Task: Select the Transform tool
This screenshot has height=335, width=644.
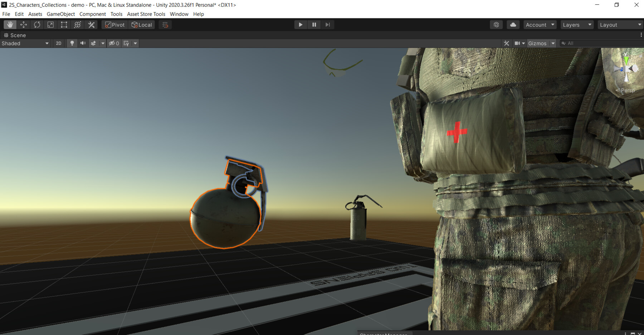Action: tap(78, 25)
